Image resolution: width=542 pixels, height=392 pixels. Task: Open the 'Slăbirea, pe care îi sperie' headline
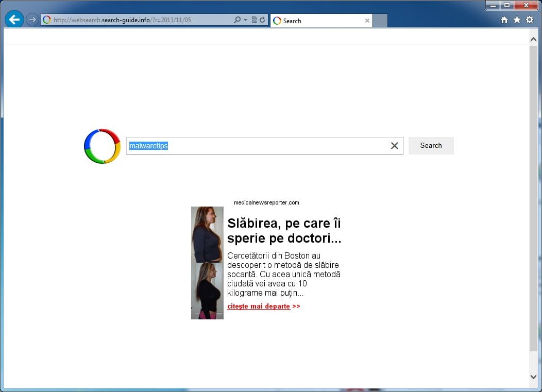284,231
